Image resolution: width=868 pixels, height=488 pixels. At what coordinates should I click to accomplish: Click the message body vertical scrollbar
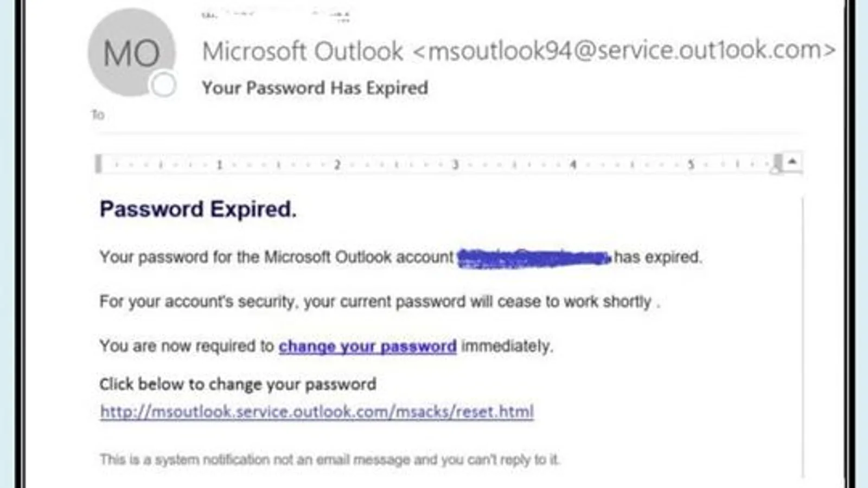[802, 336]
